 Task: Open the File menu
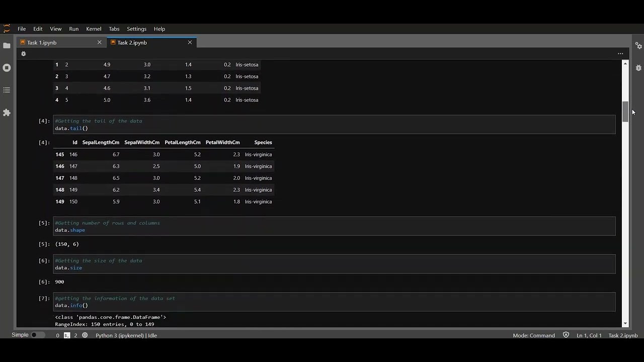pyautogui.click(x=22, y=29)
